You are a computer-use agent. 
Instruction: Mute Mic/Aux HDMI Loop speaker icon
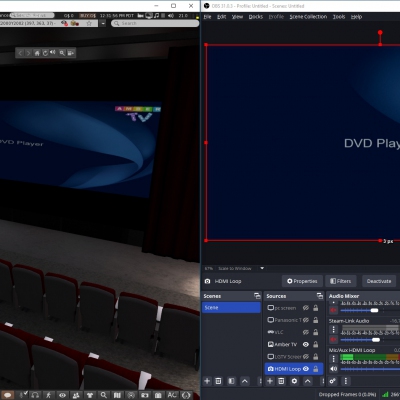[x=333, y=369]
